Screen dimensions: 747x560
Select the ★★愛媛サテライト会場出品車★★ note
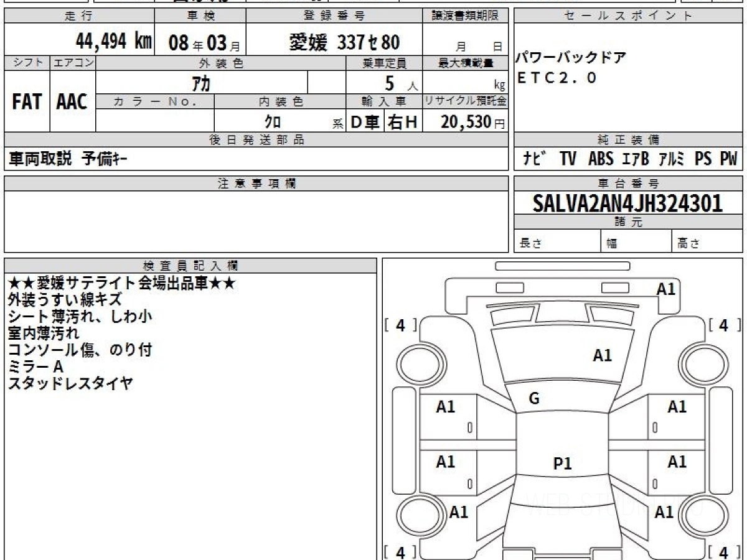[121, 283]
